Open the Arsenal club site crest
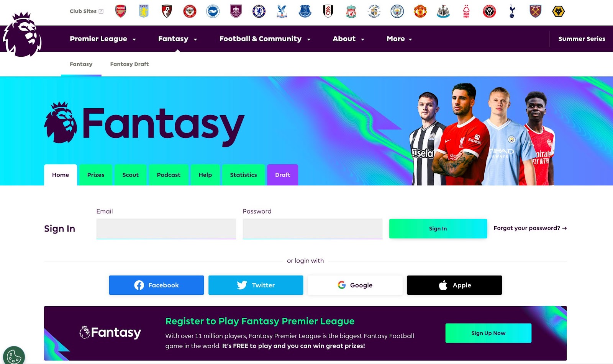The image size is (613, 364). 121,11
